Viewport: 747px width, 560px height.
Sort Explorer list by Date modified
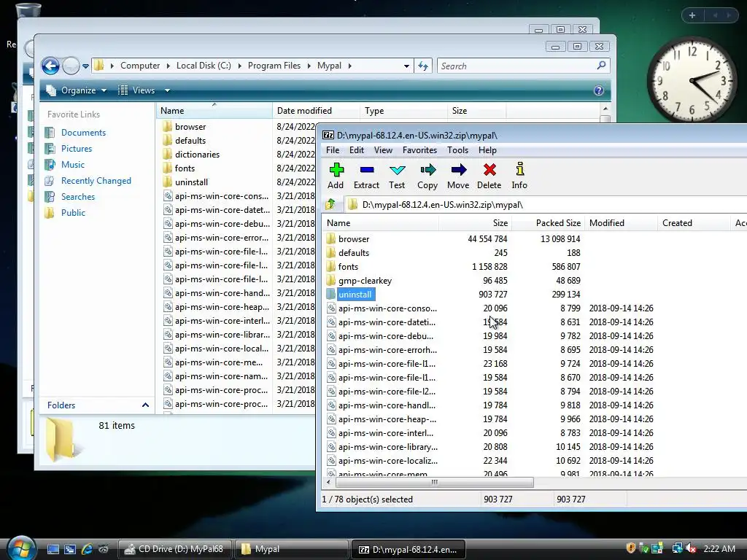point(316,111)
